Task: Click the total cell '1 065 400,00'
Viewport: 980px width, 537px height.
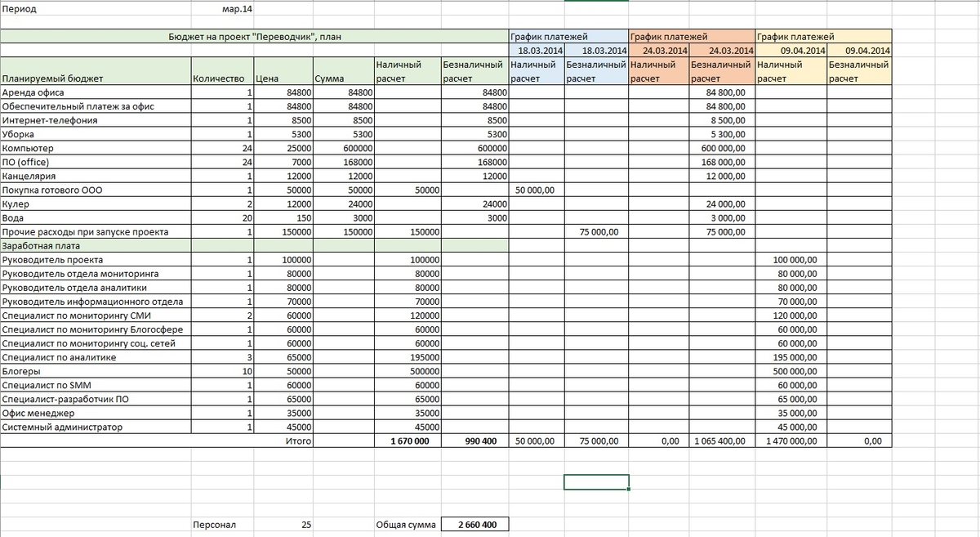Action: click(721, 441)
